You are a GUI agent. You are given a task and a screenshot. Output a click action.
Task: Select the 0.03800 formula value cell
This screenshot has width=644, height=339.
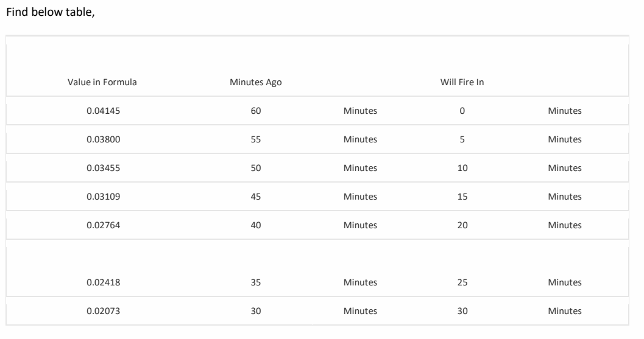103,139
